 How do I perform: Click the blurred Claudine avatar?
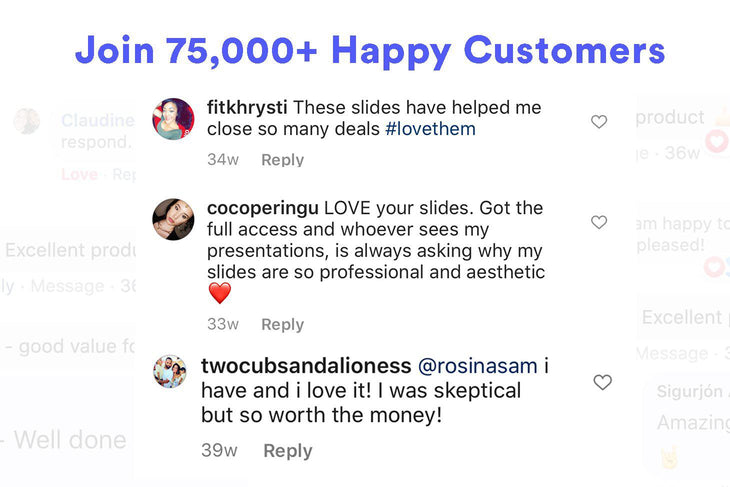click(26, 122)
